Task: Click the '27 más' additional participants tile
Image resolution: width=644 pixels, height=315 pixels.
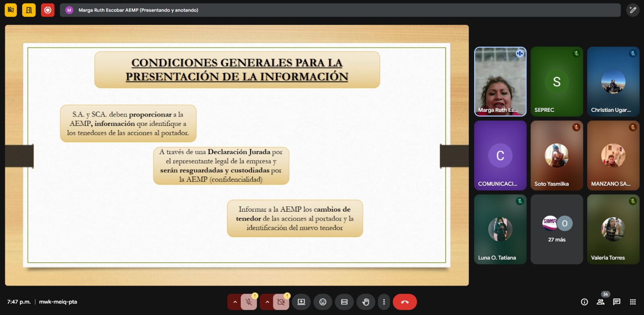Action: click(557, 229)
